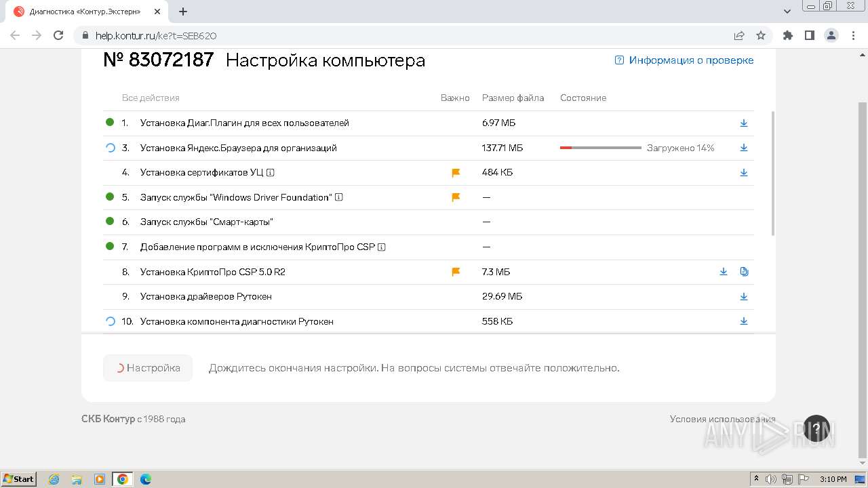868x488 pixels.
Task: Select the Диагностика «Контур.Экстерн» tab
Action: point(85,12)
